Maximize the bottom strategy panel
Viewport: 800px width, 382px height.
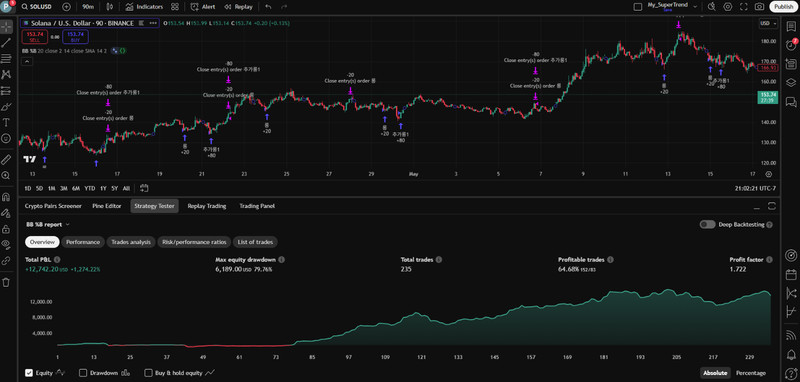click(771, 206)
